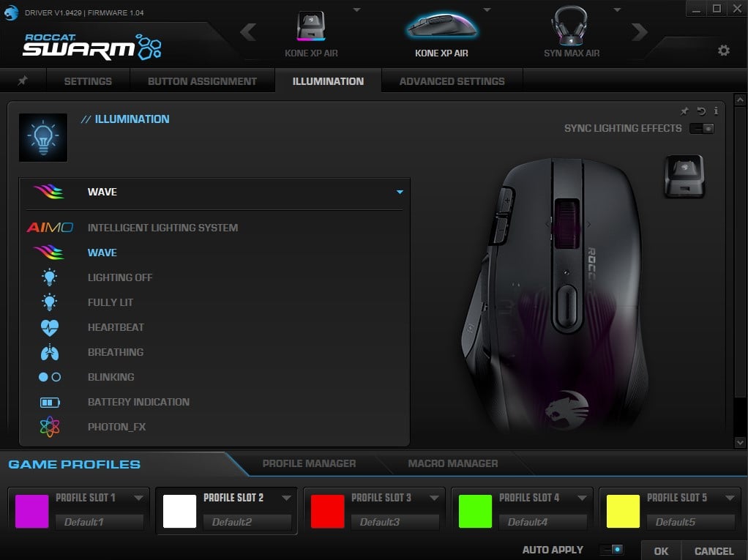748x560 pixels.
Task: Select the Breathing lungs icon
Action: point(50,352)
